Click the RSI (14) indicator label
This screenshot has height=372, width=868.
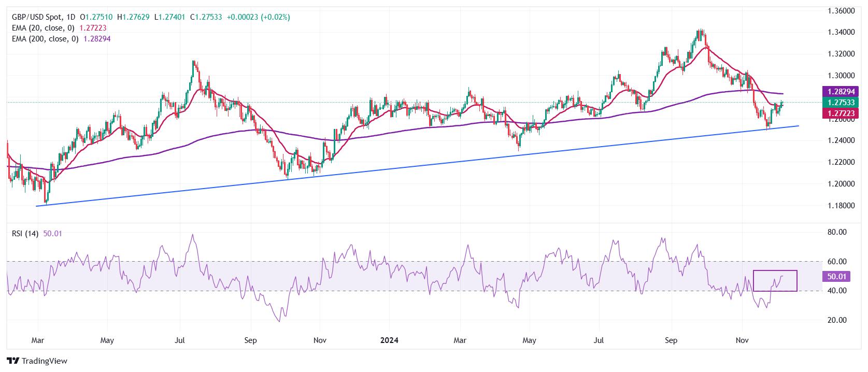click(x=25, y=234)
